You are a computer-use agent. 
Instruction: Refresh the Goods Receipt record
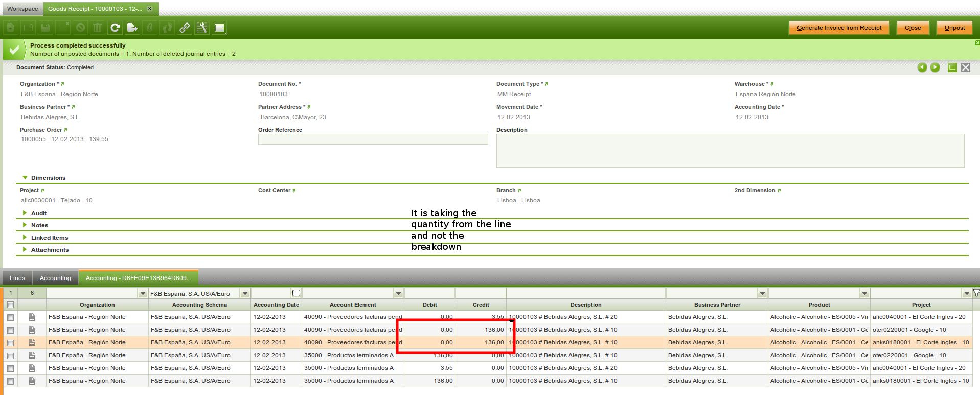[115, 28]
